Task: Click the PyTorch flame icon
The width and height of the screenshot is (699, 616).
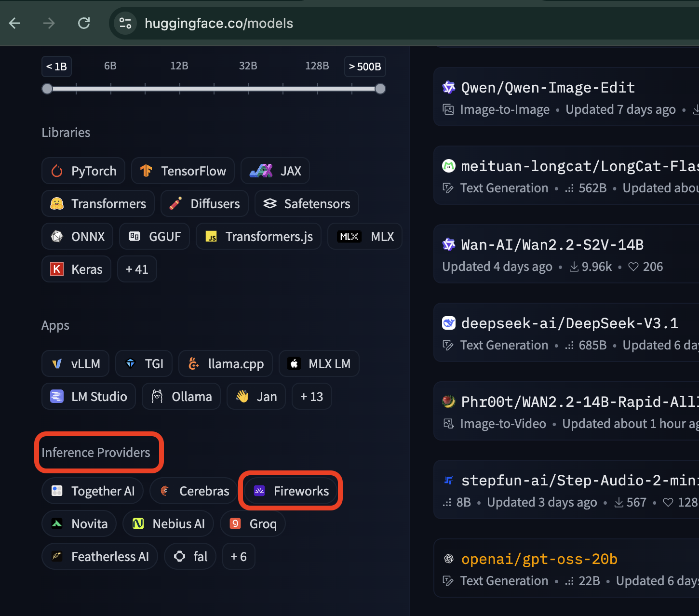Action: pyautogui.click(x=57, y=171)
